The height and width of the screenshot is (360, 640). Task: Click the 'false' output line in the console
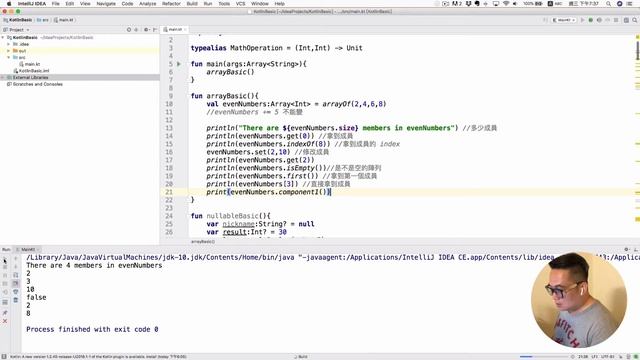(x=36, y=298)
